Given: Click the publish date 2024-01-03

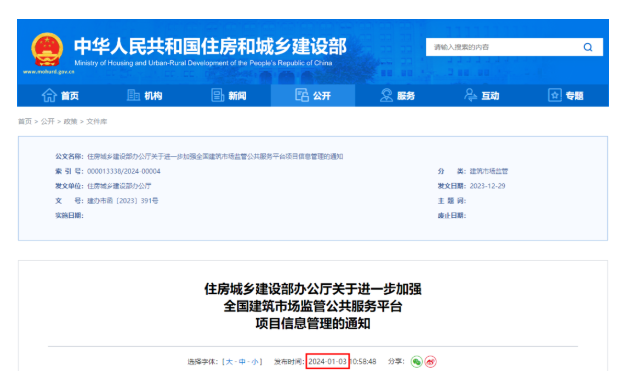Looking at the screenshot, I should (327, 362).
